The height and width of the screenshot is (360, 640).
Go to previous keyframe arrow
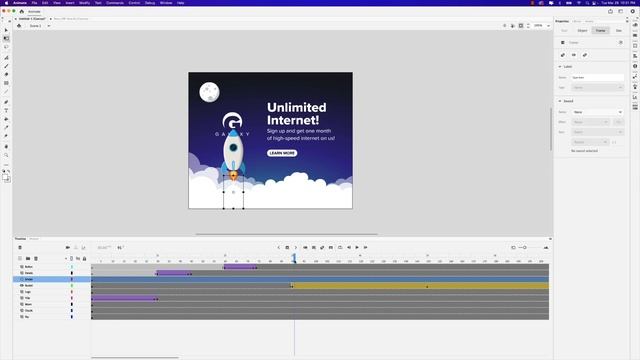coord(279,247)
